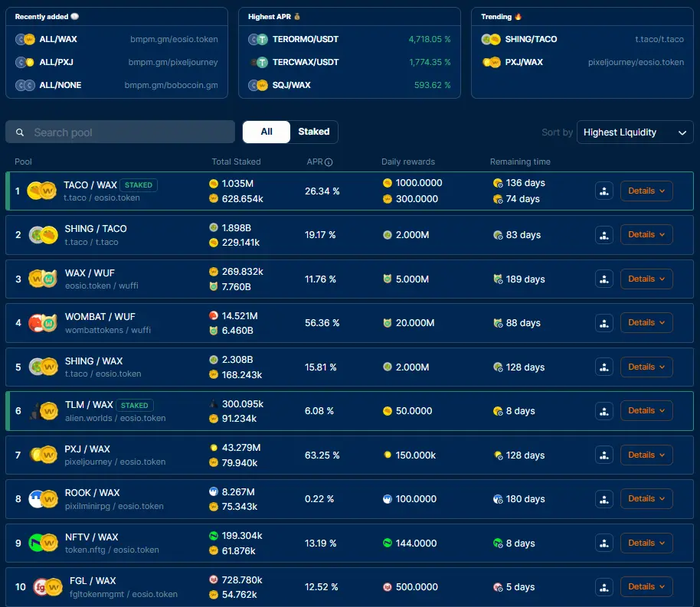Open trending PXJ/WAX pool
The image size is (700, 607).
click(x=582, y=62)
